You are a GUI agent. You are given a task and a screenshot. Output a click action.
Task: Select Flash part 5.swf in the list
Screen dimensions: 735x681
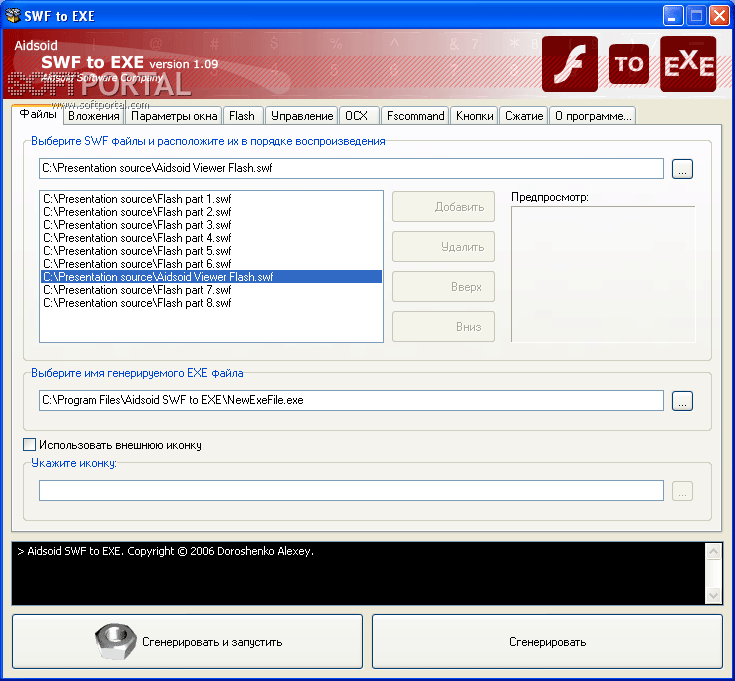pos(211,251)
